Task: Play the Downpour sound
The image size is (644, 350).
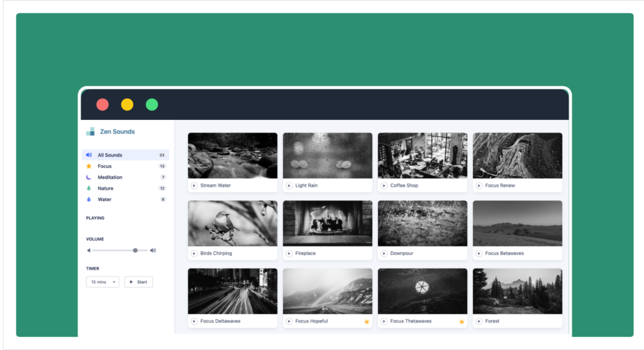Action: [384, 253]
